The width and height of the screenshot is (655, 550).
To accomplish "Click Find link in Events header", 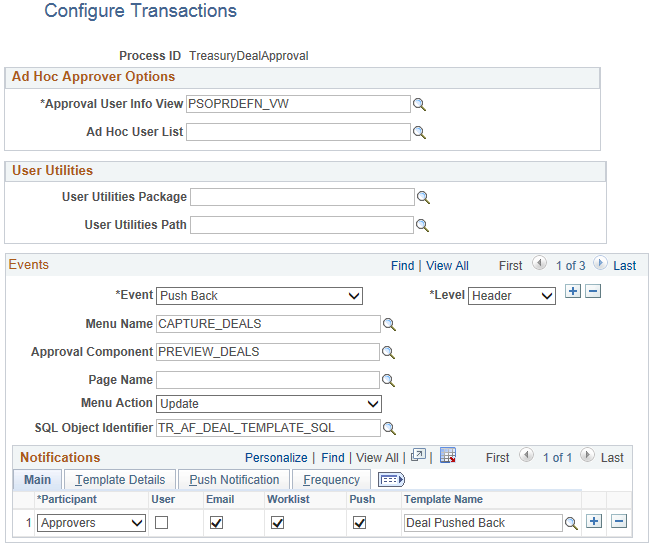I will pyautogui.click(x=402, y=266).
